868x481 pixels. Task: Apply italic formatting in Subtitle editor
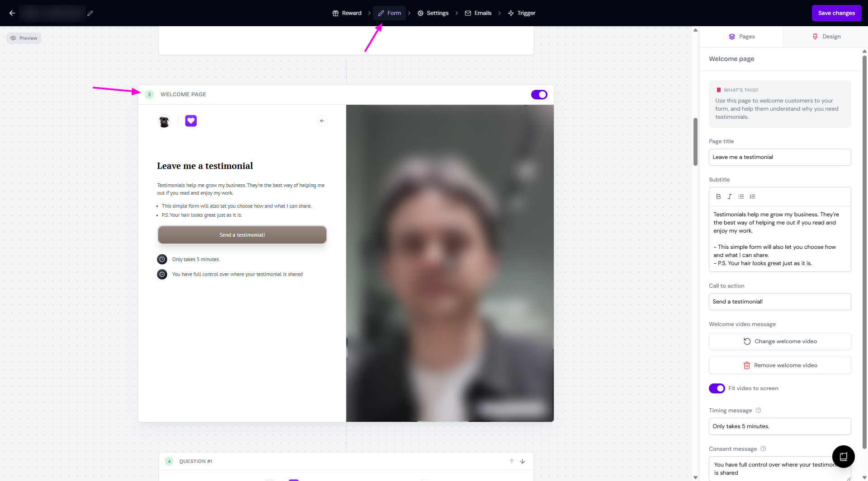tap(730, 196)
